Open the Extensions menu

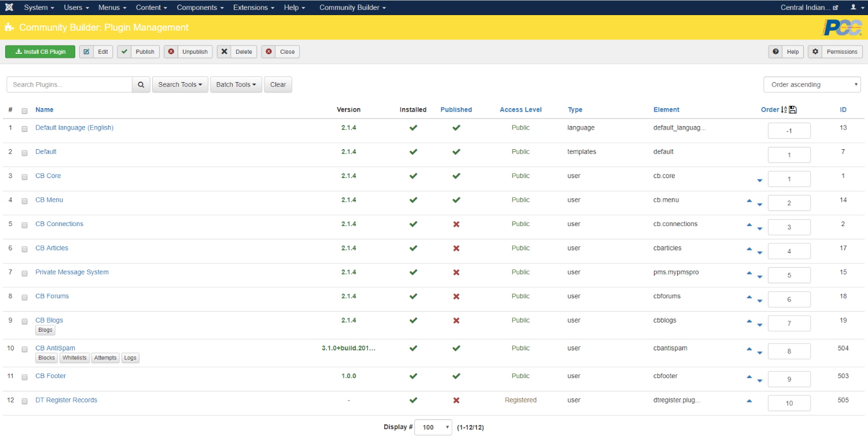click(x=254, y=8)
